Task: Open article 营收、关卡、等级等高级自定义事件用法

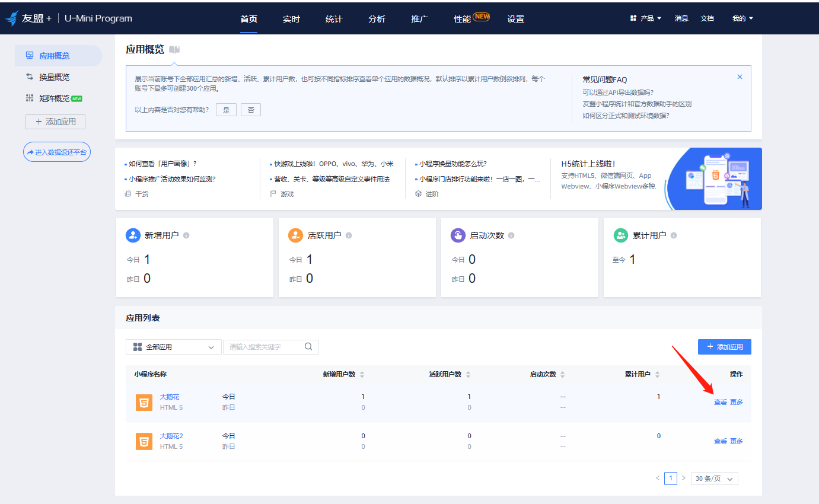Action: pyautogui.click(x=332, y=179)
